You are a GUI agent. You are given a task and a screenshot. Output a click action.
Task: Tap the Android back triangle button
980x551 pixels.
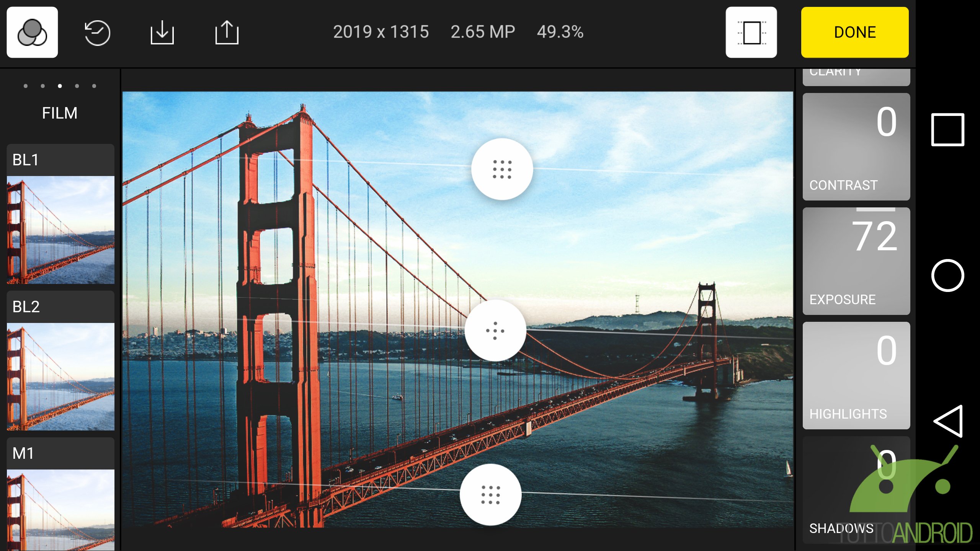click(948, 421)
